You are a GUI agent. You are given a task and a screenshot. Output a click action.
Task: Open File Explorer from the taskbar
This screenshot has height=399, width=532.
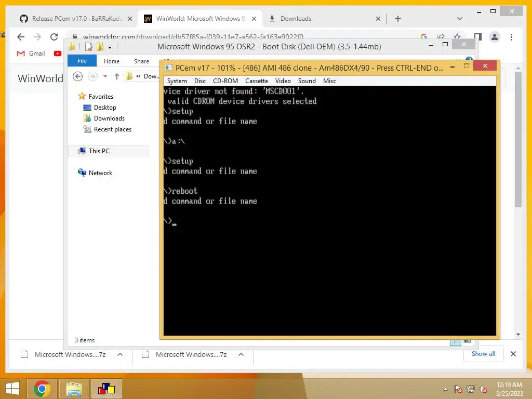(x=74, y=389)
